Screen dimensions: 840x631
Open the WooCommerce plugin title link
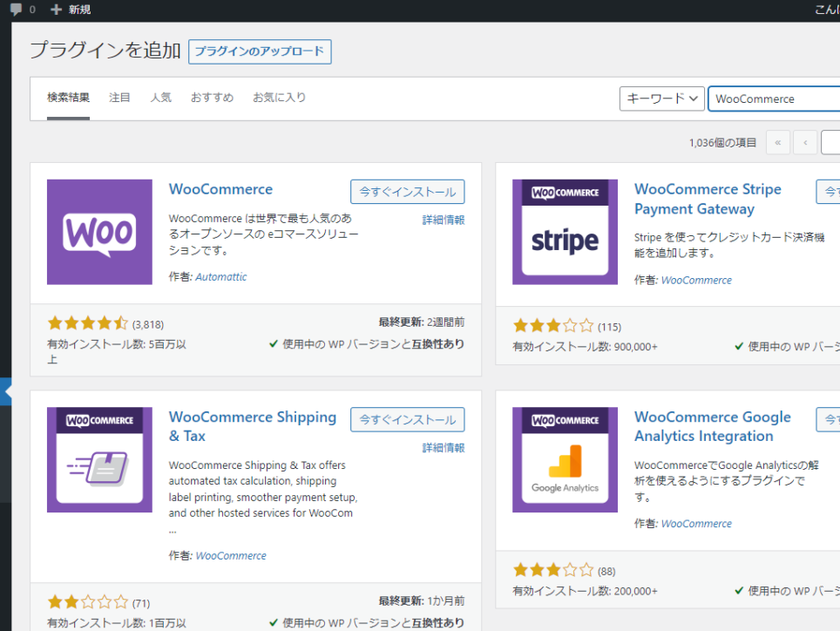pyautogui.click(x=220, y=189)
